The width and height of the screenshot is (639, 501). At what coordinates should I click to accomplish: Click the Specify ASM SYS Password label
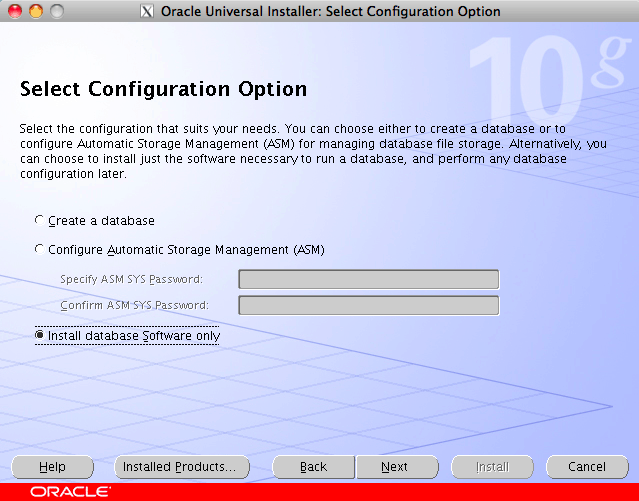(131, 279)
